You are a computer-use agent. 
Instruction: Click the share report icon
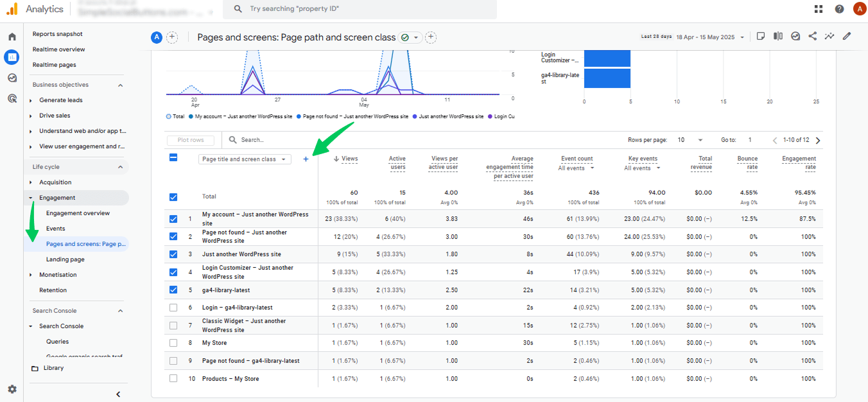813,37
